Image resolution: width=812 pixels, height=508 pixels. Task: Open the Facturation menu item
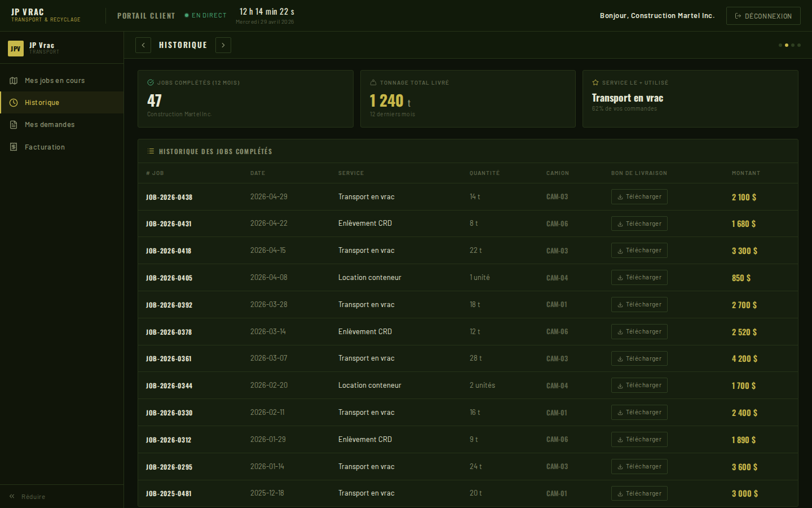(45, 147)
